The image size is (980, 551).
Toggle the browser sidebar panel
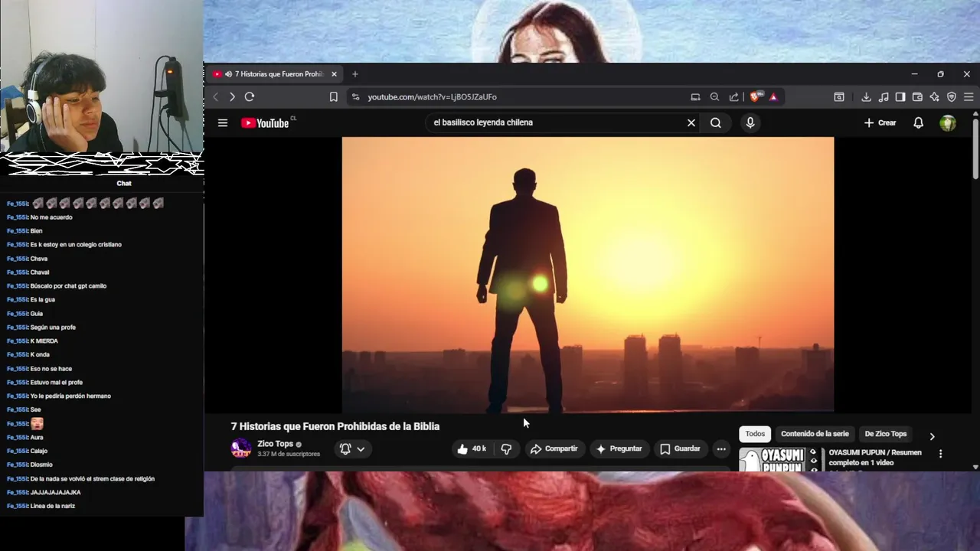pos(900,97)
